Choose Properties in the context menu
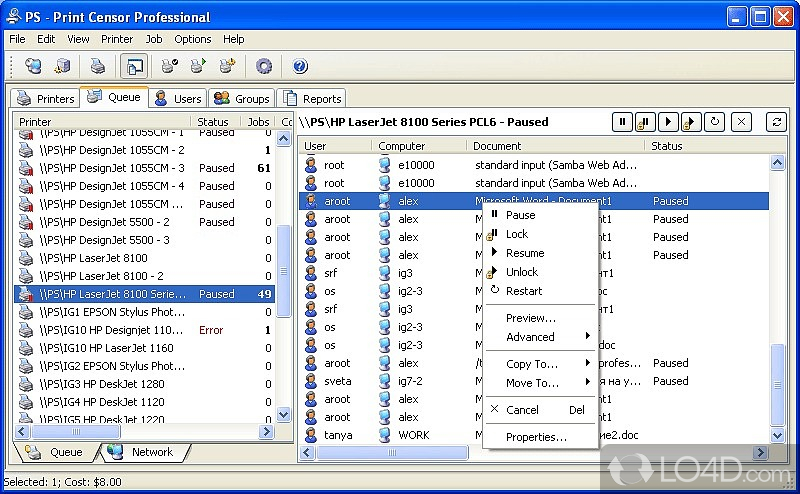This screenshot has height=494, width=800. tap(535, 437)
